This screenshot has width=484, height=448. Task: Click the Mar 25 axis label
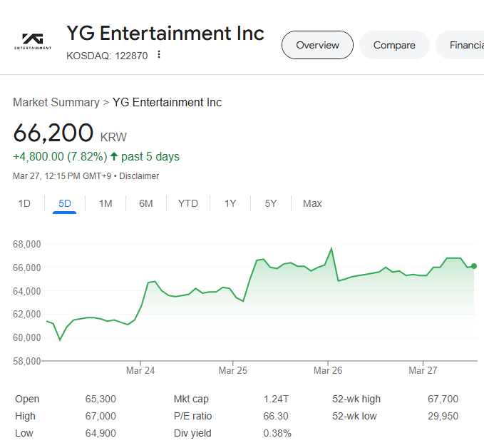pos(232,370)
